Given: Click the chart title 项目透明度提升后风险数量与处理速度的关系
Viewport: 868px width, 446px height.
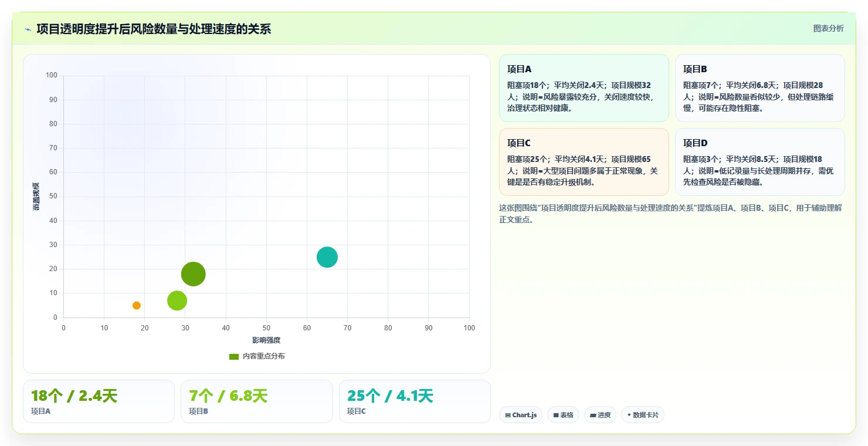Looking at the screenshot, I should (x=154, y=29).
